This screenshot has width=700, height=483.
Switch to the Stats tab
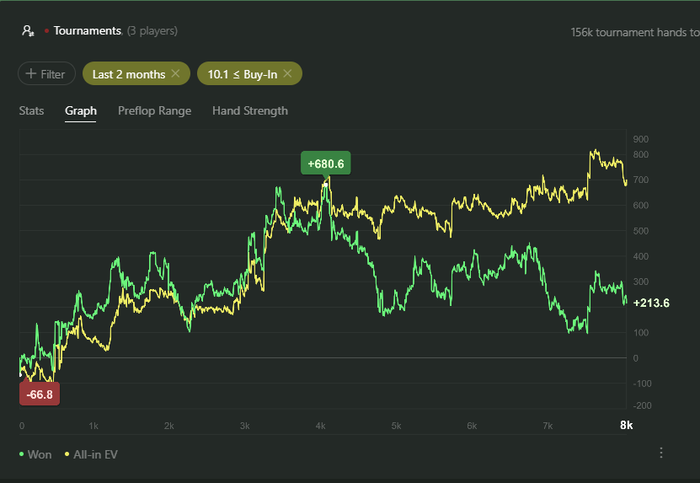tap(31, 111)
